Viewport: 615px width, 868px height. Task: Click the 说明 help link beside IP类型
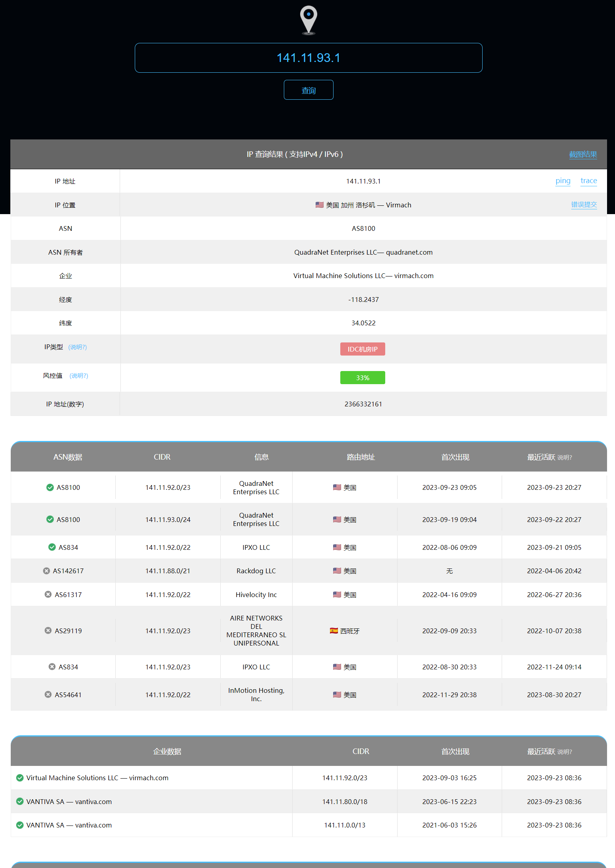(x=78, y=347)
